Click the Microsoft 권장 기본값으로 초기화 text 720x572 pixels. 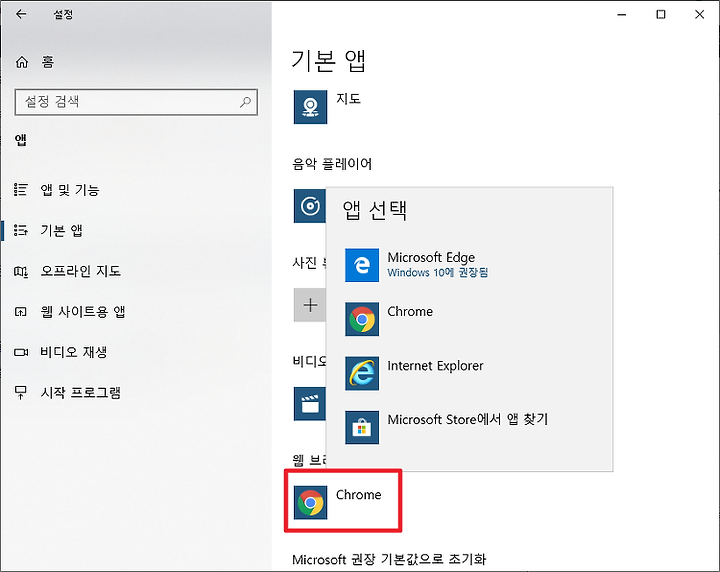389,560
